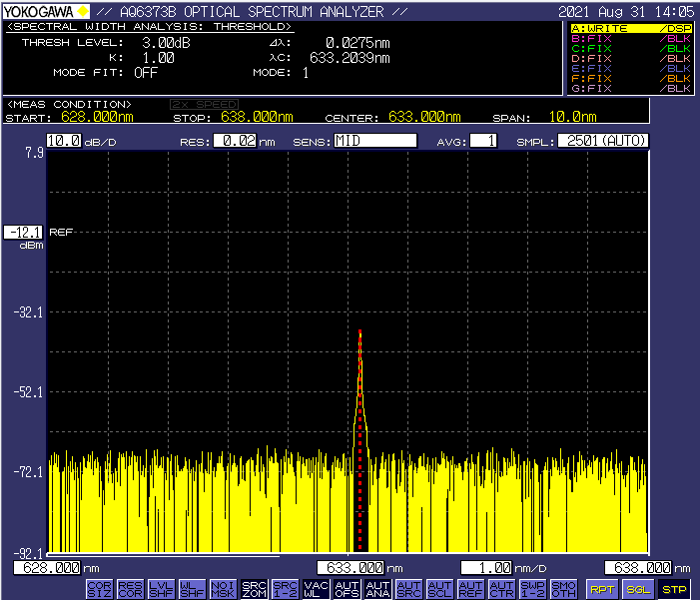This screenshot has height=600, width=700.
Task: Click the date and time display
Action: pyautogui.click(x=626, y=12)
